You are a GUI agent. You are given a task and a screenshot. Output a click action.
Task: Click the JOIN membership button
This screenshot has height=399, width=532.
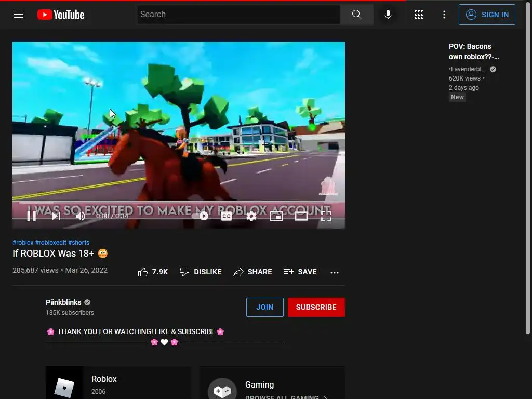[264, 307]
